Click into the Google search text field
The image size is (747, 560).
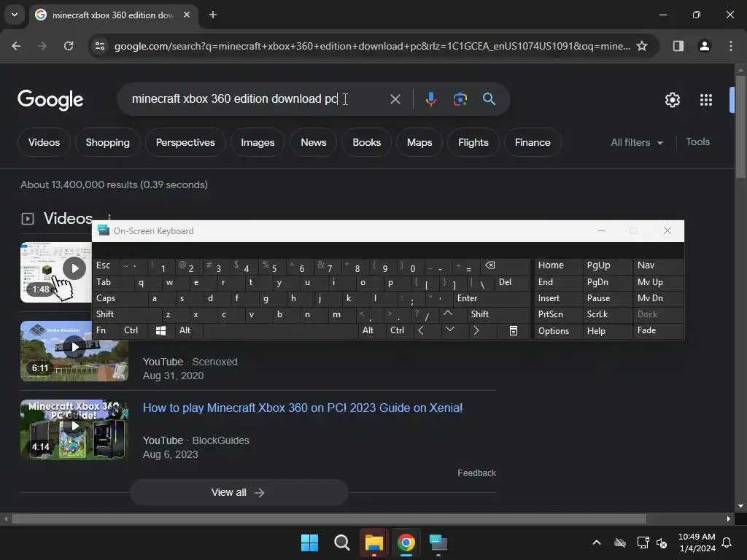click(x=252, y=99)
